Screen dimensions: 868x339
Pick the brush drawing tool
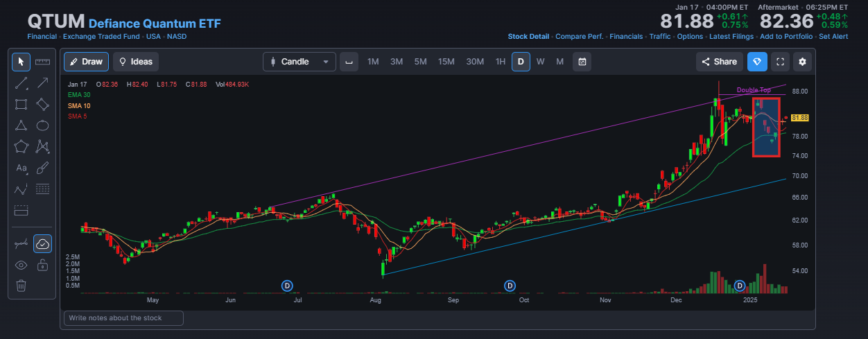[42, 168]
